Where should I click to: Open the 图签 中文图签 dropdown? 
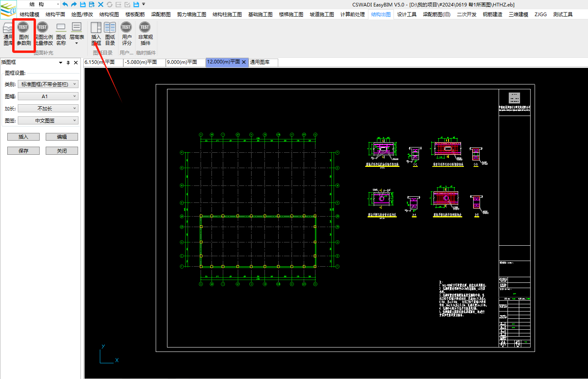click(48, 121)
